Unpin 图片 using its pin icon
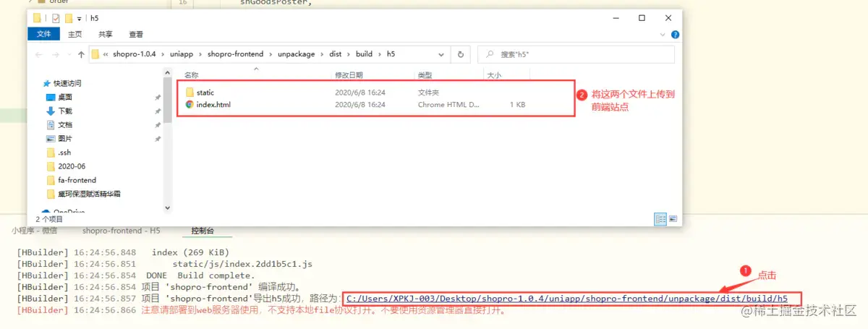This screenshot has height=329, width=868. (x=158, y=139)
